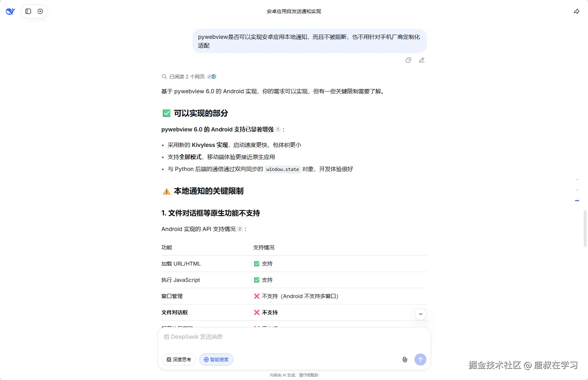Enable 深度思考 deep thinking mode
588x380 pixels.
pyautogui.click(x=178, y=359)
